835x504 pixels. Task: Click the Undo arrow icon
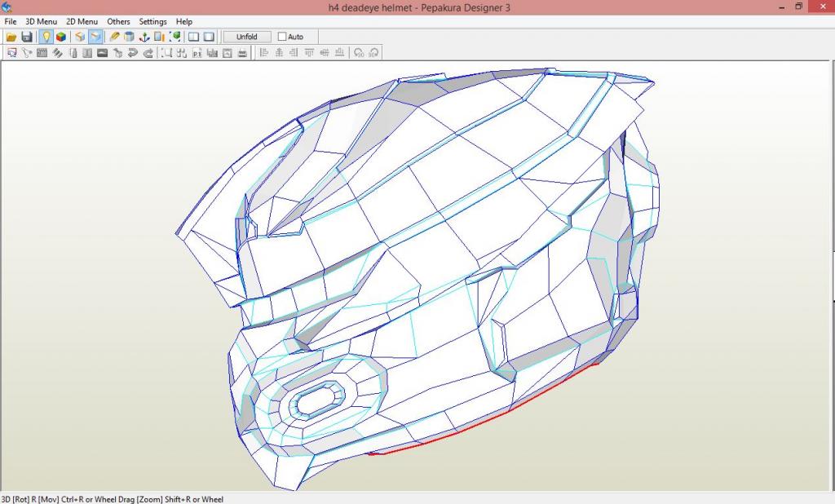[x=133, y=53]
